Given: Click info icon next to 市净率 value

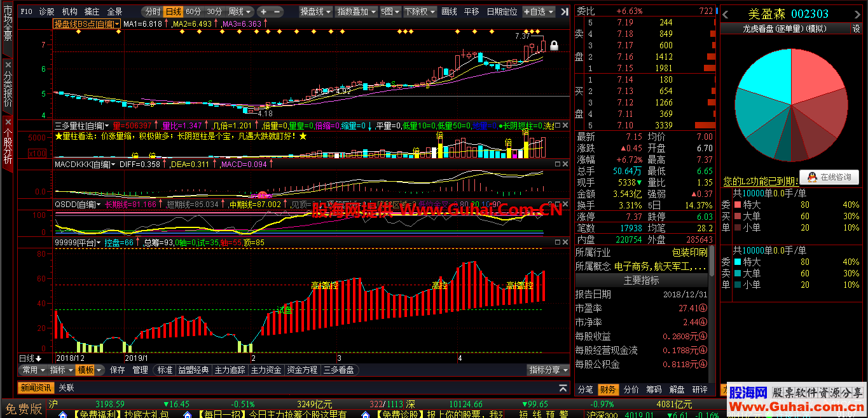Looking at the screenshot, I should 703,322.
